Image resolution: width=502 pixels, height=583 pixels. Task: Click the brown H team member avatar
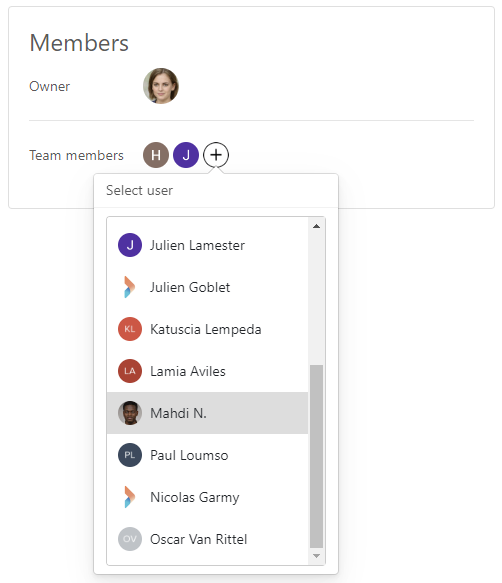point(156,155)
